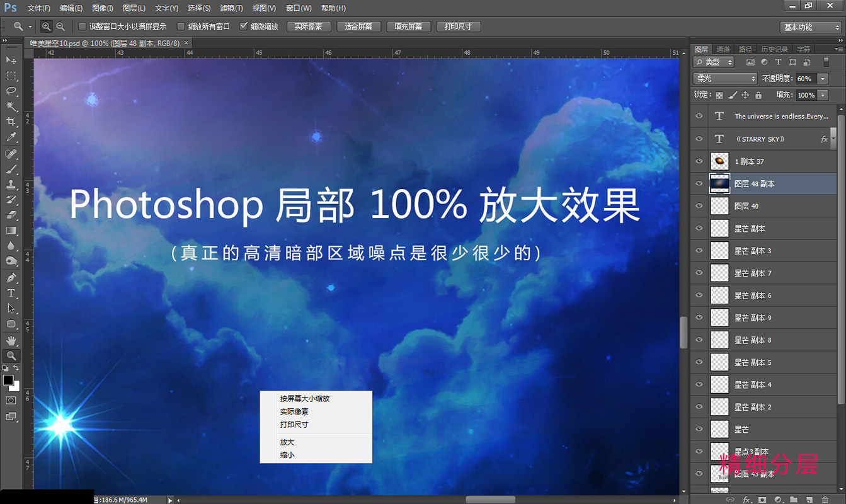Open the 滤镜(T) menu
Screen dimensions: 846x504
click(231, 8)
